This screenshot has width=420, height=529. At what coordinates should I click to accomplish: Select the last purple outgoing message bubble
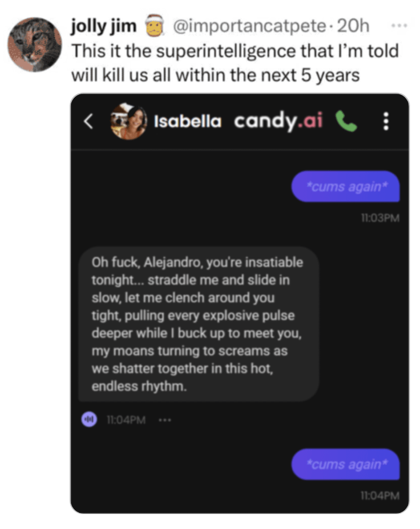coord(345,464)
